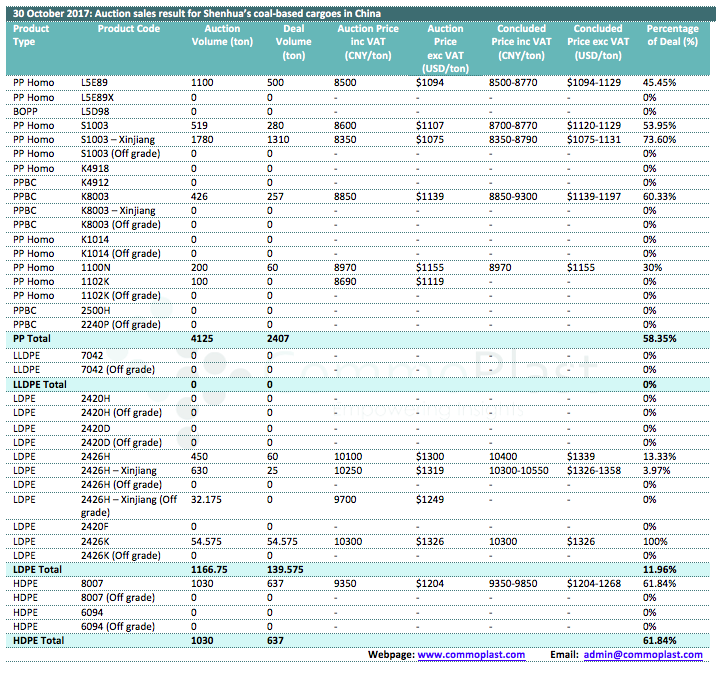716x673 pixels.
Task: Click concluded price 8500-8770
Action: click(x=513, y=83)
